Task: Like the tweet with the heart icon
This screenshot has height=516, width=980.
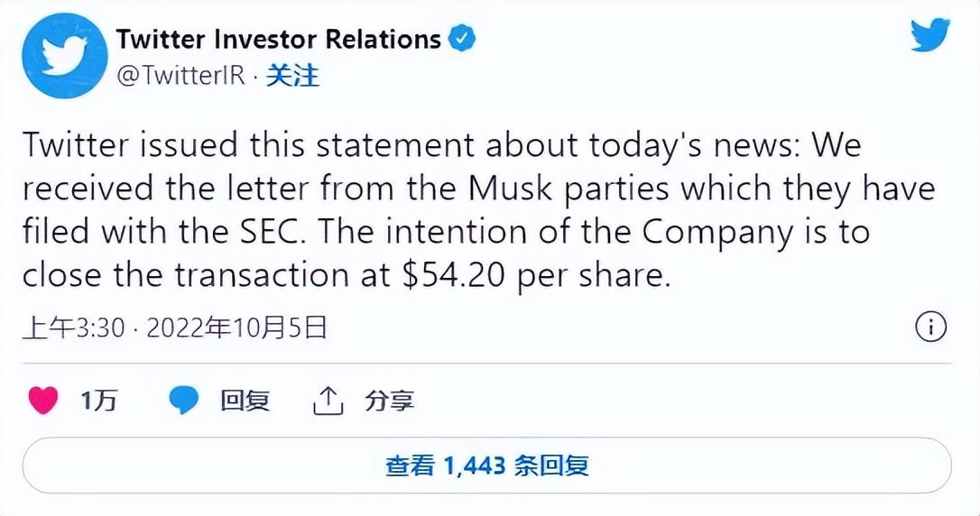Action: point(43,401)
